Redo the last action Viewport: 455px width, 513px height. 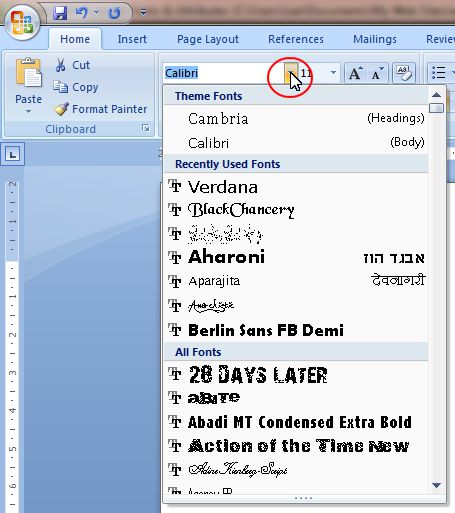114,13
